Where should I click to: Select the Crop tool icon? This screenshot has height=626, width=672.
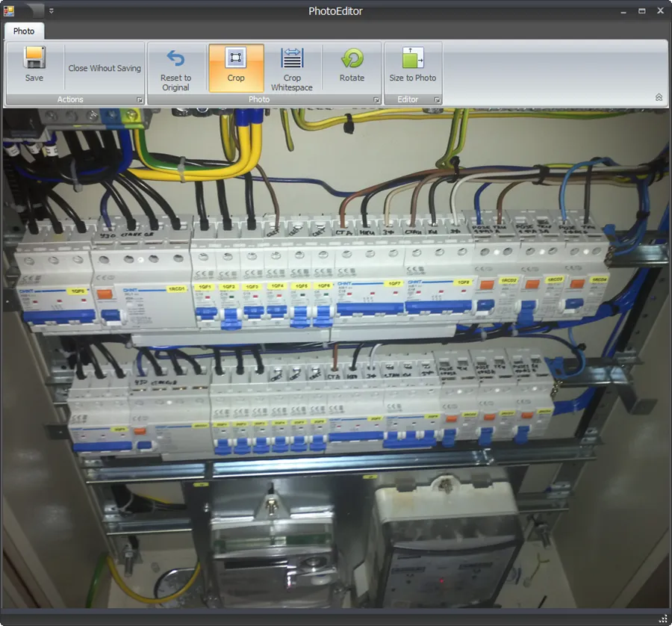pyautogui.click(x=236, y=57)
